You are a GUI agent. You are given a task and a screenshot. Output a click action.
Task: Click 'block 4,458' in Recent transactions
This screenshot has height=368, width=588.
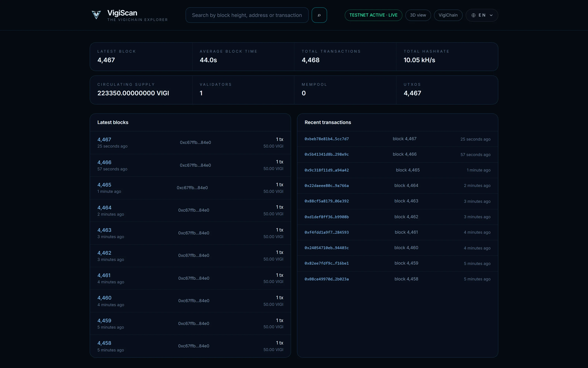pyautogui.click(x=406, y=279)
